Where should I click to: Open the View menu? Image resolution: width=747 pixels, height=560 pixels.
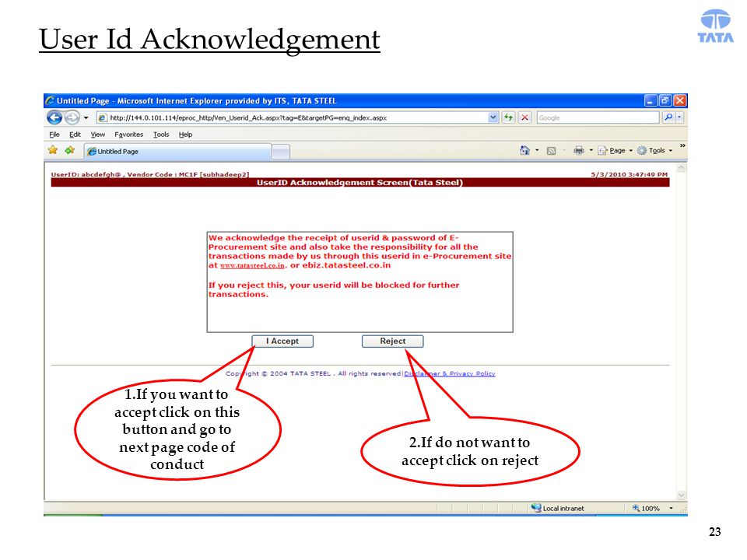click(98, 135)
